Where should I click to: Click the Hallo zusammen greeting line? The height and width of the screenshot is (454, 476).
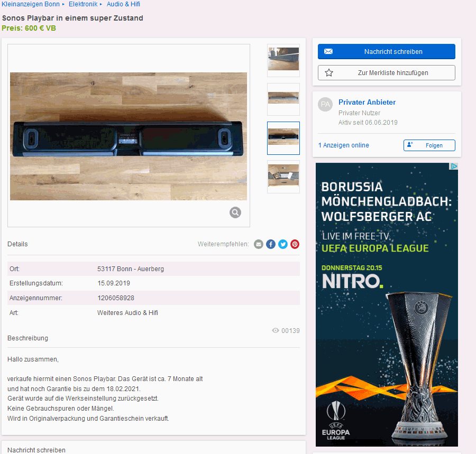[x=33, y=359]
